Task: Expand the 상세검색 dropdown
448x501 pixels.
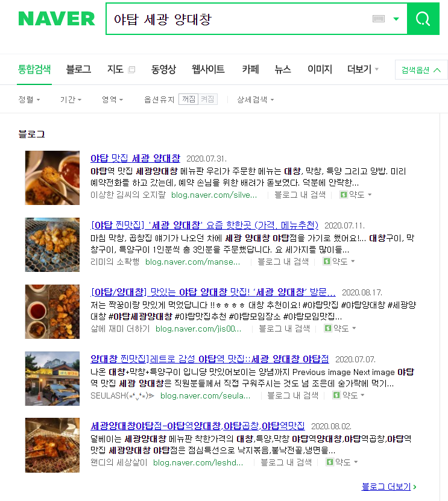Action: pyautogui.click(x=255, y=99)
